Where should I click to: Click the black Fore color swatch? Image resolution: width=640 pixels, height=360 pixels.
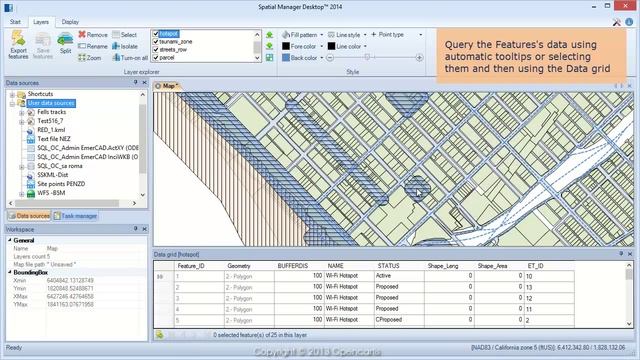286,46
